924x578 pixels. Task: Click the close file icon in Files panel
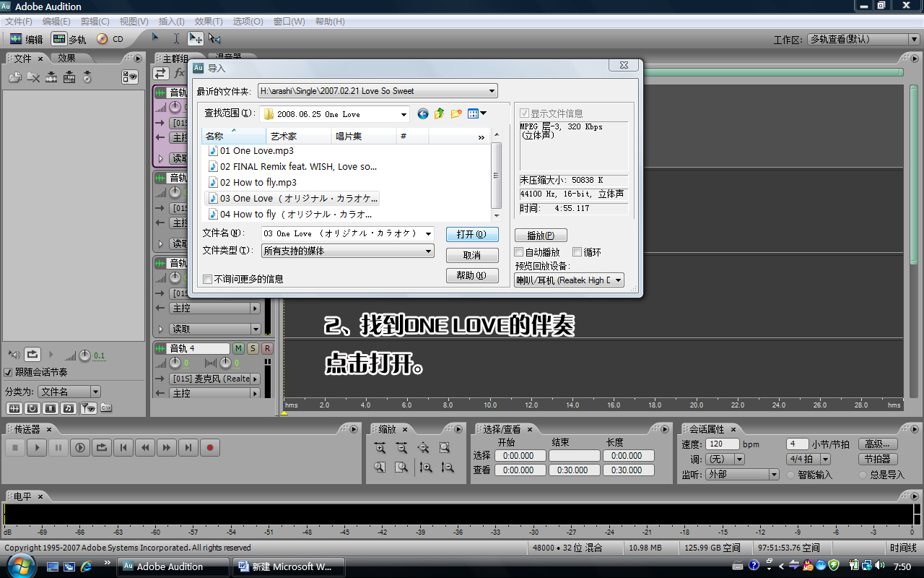(x=33, y=77)
